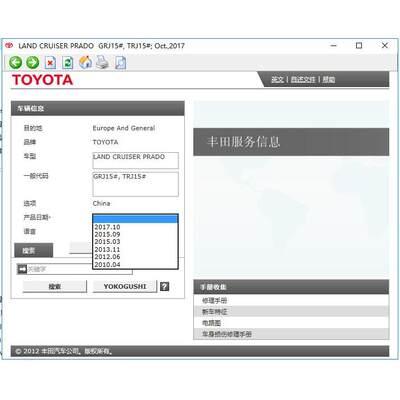Open the second manual in collection list
The image size is (400, 400).
291,312
